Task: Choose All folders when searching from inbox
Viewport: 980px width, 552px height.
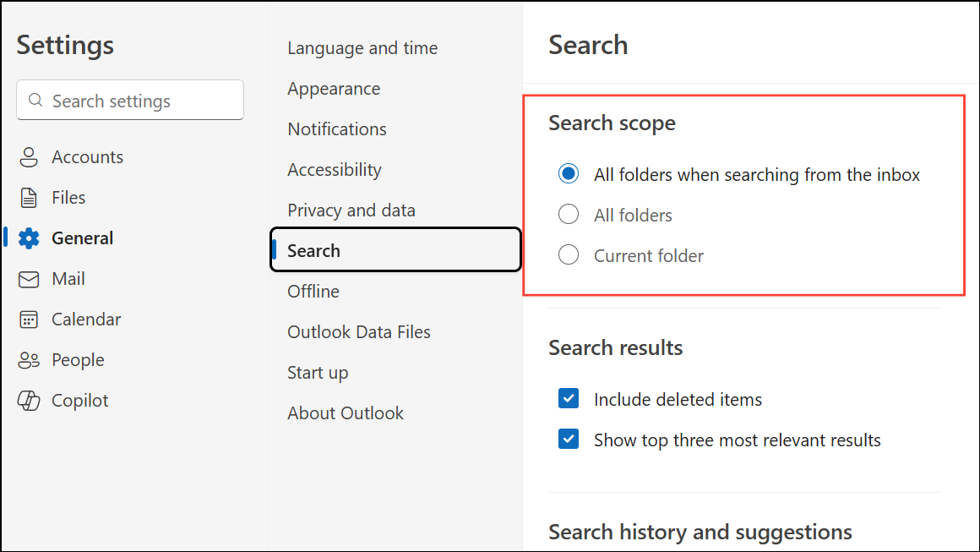Action: point(569,174)
